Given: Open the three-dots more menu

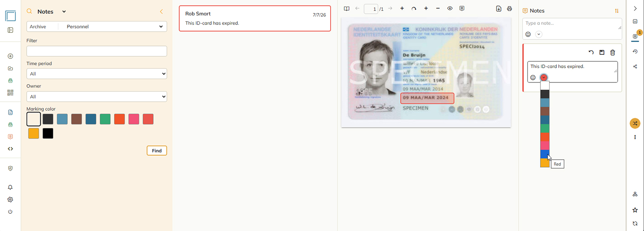Looking at the screenshot, I should click(635, 137).
